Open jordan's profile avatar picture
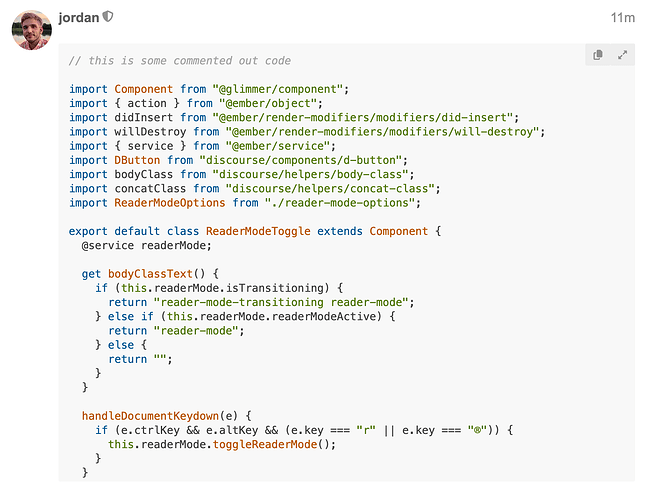661x500 pixels. pyautogui.click(x=32, y=30)
